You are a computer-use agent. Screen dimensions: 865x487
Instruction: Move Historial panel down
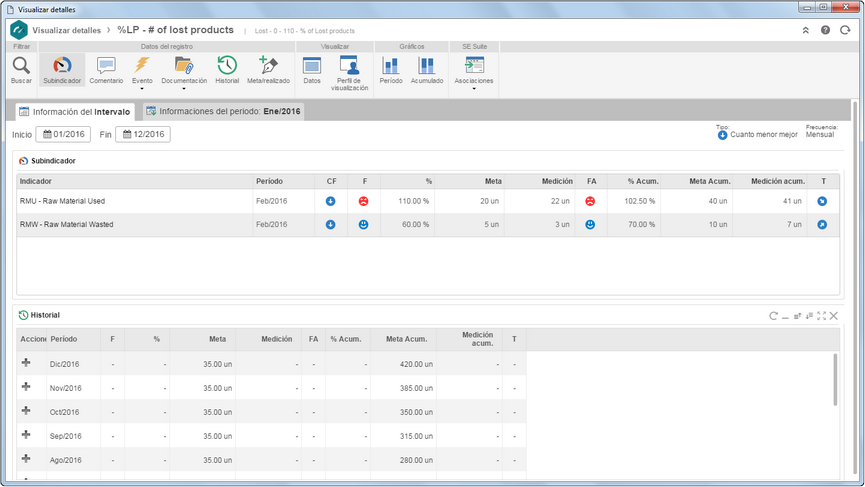tap(809, 316)
